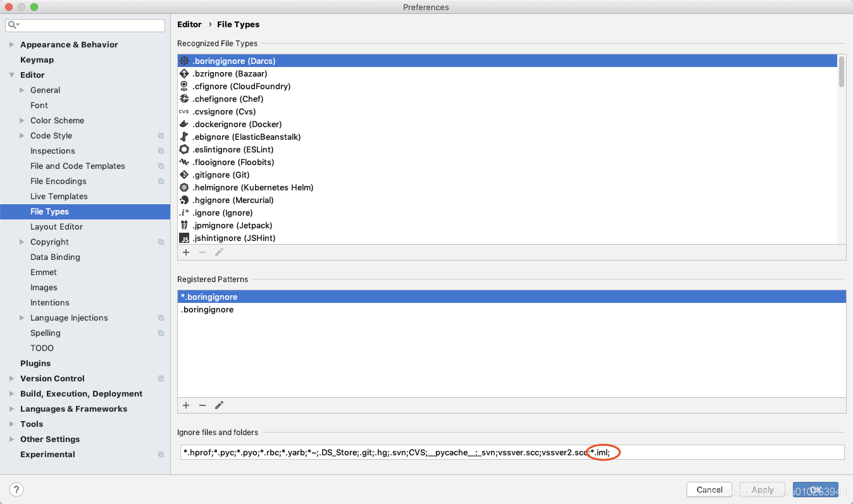Open the Images settings page
The height and width of the screenshot is (504, 853).
click(x=44, y=287)
